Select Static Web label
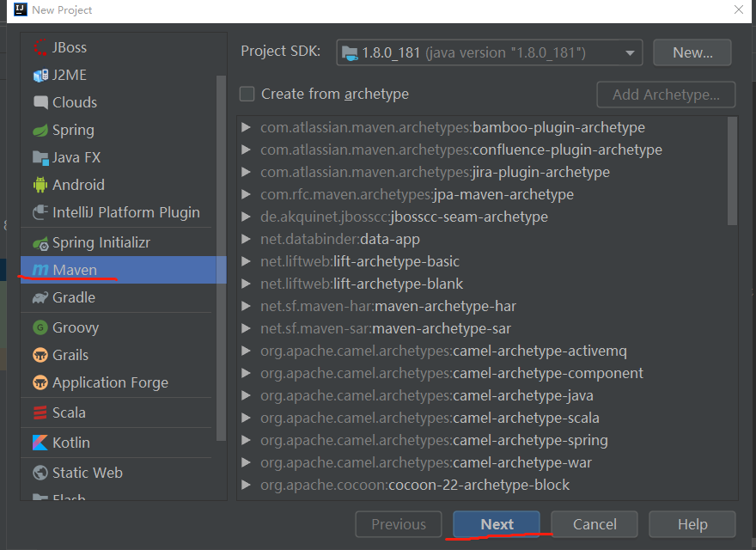Image resolution: width=756 pixels, height=550 pixels. click(x=88, y=473)
